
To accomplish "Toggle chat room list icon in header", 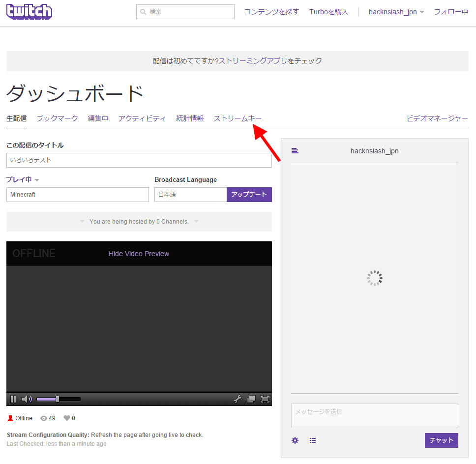I will [x=295, y=151].
